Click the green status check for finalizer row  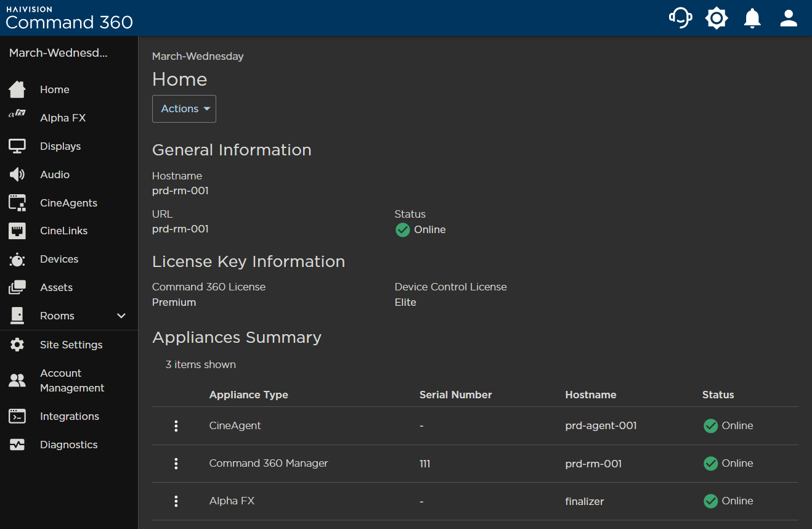click(711, 501)
